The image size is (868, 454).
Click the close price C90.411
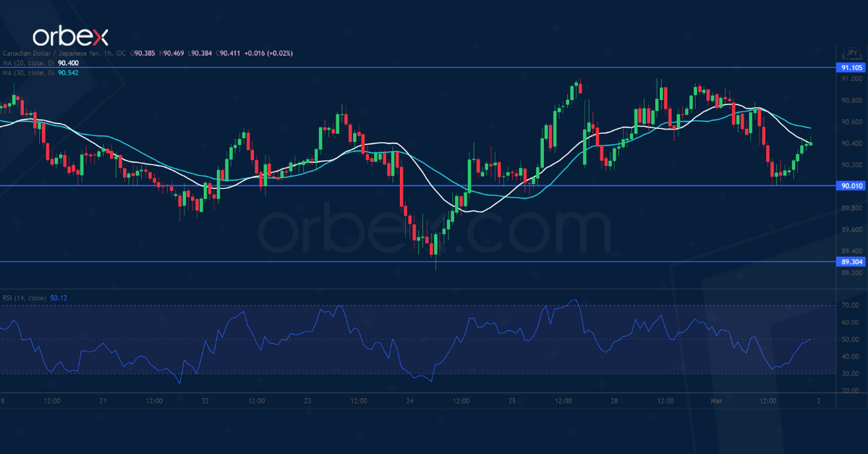(x=228, y=54)
